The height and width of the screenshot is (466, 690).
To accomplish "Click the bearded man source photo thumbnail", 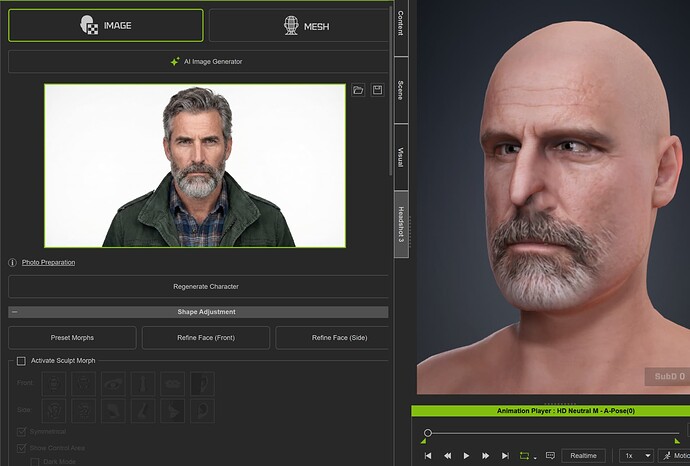I will 195,165.
